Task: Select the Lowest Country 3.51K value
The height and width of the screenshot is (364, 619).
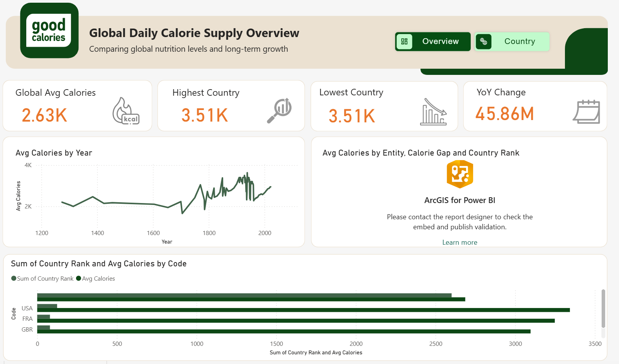Action: 352,116
